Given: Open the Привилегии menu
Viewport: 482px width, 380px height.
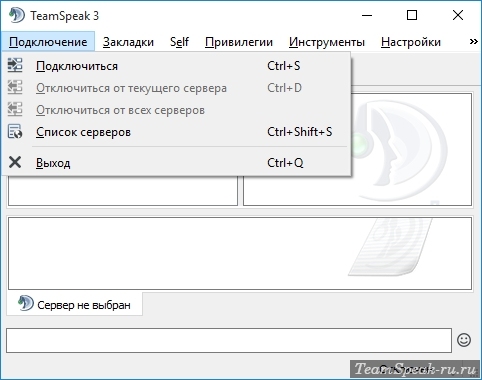Looking at the screenshot, I should (239, 42).
